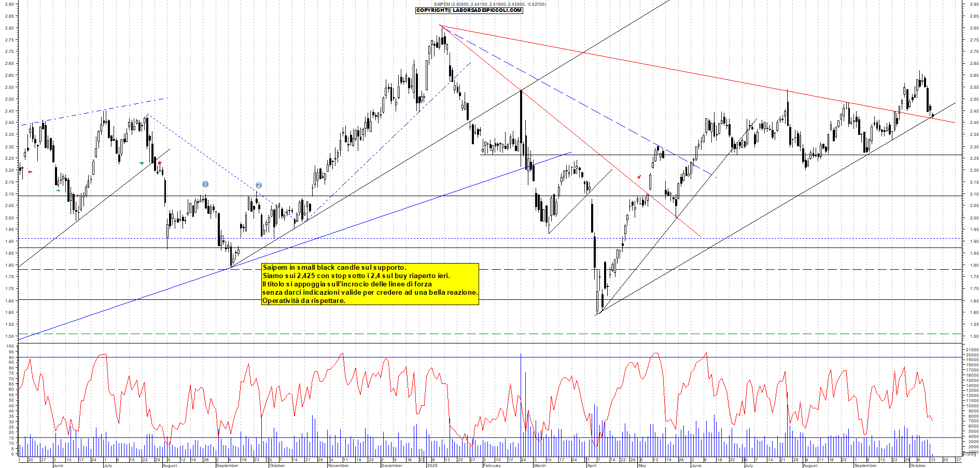Image resolution: width=980 pixels, height=468 pixels.
Task: Select the yellow Saipem commentary note box
Action: click(370, 284)
